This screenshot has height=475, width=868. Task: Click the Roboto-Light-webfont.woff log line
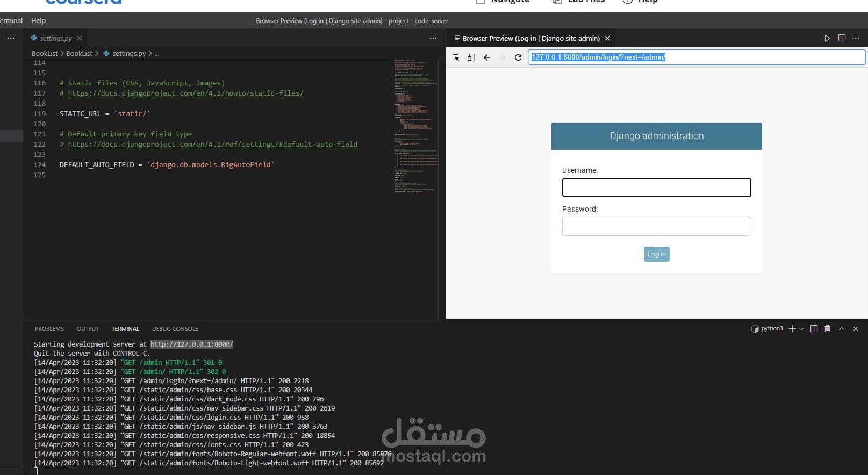209,463
